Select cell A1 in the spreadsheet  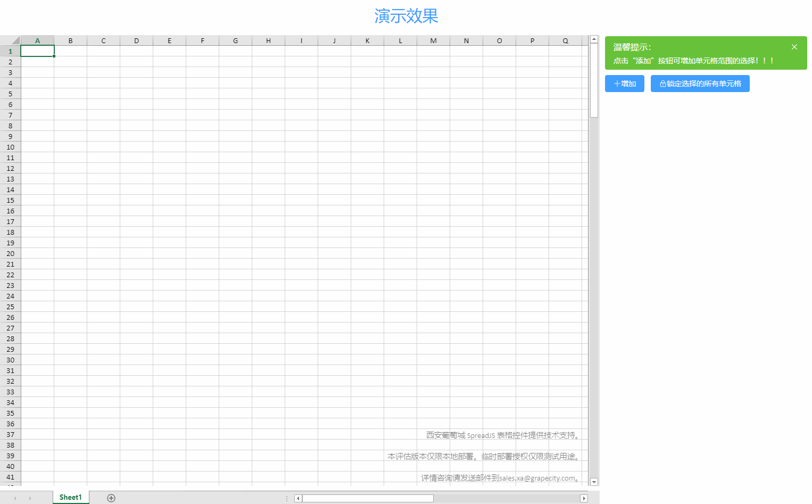pyautogui.click(x=37, y=51)
